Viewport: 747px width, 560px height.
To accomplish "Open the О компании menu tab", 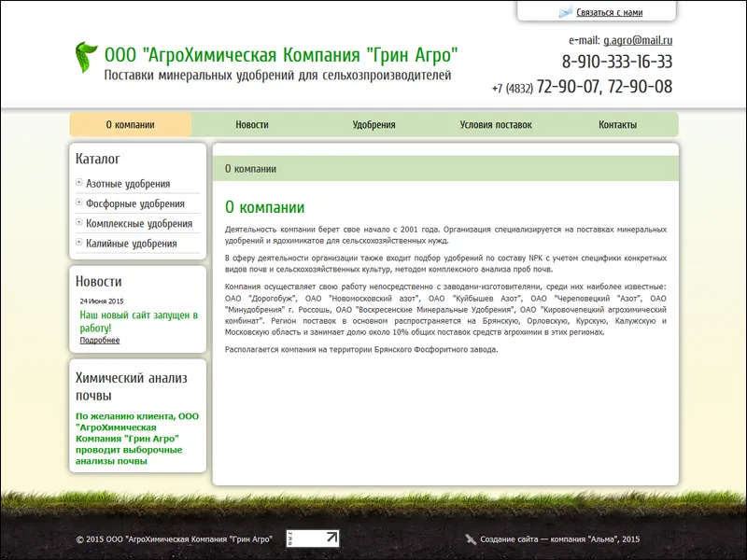I will [x=131, y=125].
